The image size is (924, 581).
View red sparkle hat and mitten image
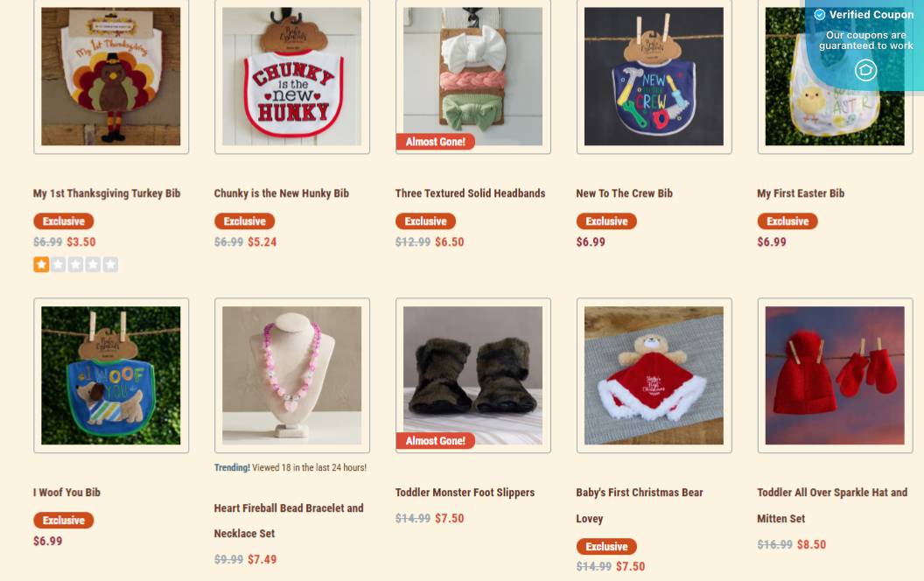835,375
